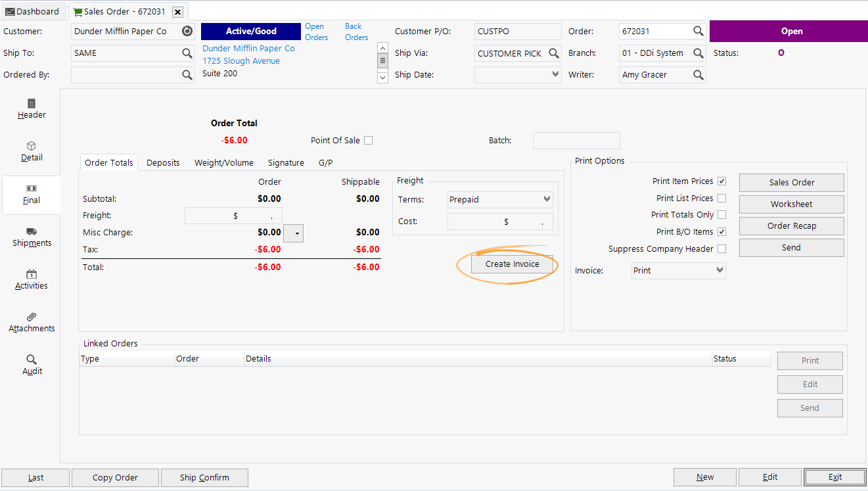Follow the Open Orders link
The width and height of the screenshot is (868, 491).
tap(315, 32)
